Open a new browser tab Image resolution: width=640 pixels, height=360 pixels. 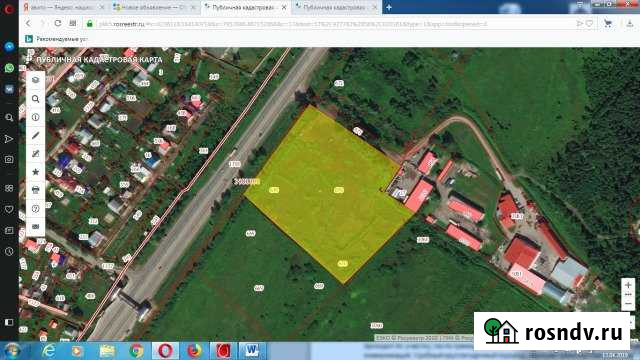pyautogui.click(x=389, y=7)
